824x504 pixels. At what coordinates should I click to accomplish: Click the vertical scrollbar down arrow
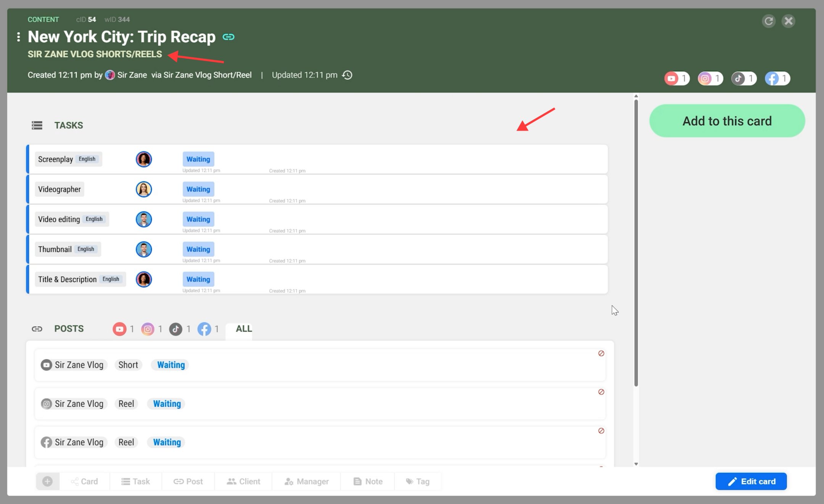pyautogui.click(x=636, y=464)
